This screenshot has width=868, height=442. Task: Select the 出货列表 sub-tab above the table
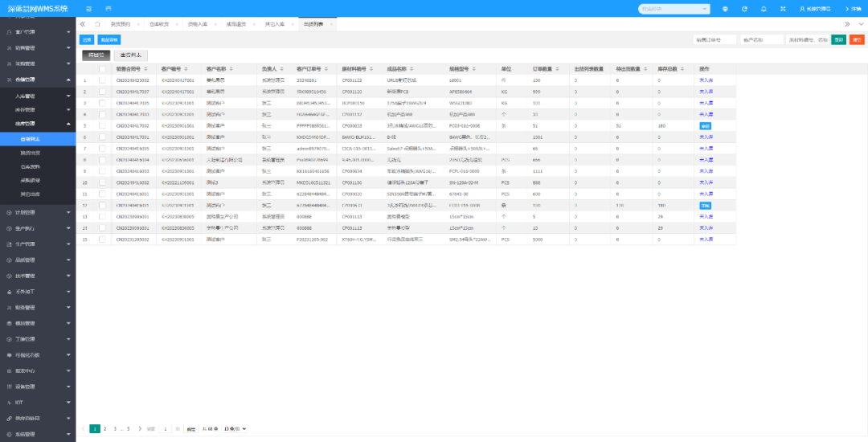point(131,55)
